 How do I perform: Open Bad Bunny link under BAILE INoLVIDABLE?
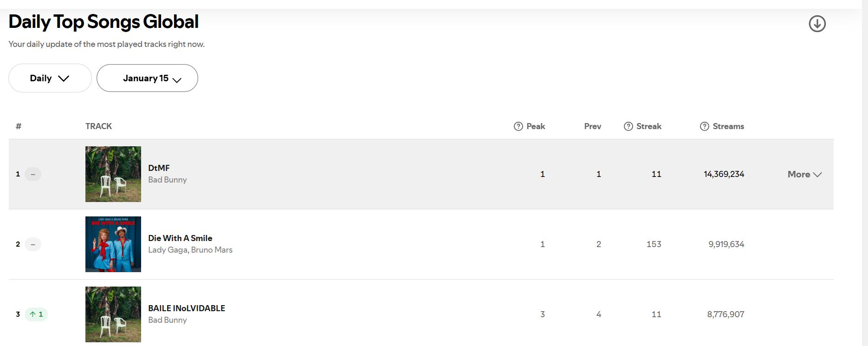point(168,320)
